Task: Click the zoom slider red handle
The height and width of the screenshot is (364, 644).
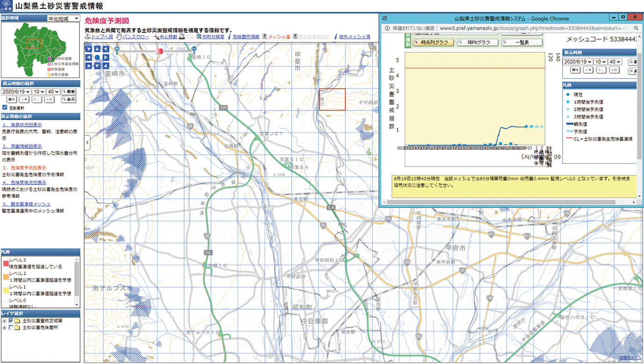Action: pos(159,51)
